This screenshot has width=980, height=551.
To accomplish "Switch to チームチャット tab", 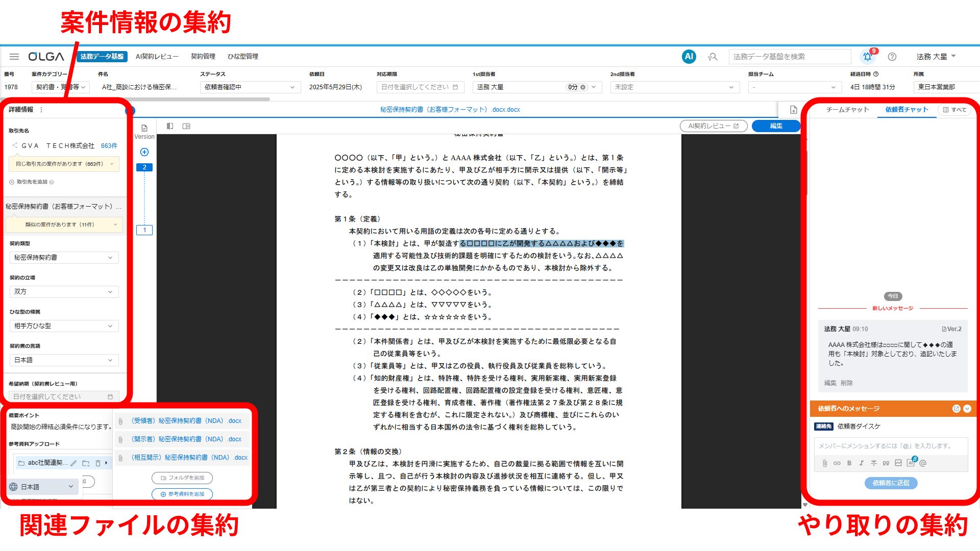I will [x=847, y=110].
